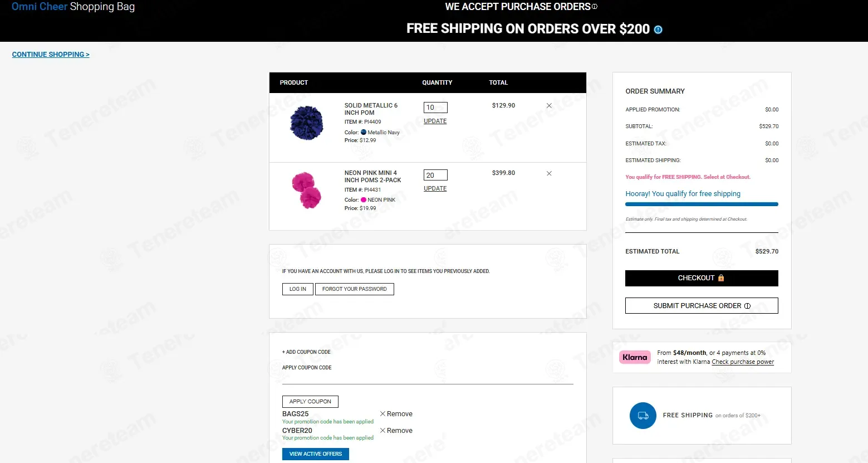This screenshot has height=463, width=868.
Task: Open the Log In button
Action: (298, 289)
